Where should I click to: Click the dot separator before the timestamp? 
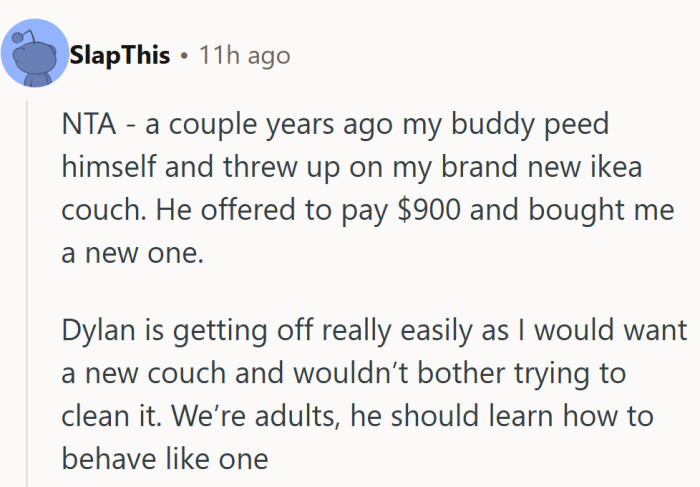(x=184, y=55)
